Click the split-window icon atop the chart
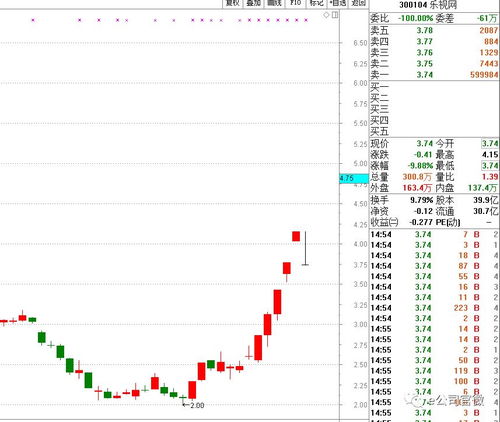 pyautogui.click(x=335, y=15)
